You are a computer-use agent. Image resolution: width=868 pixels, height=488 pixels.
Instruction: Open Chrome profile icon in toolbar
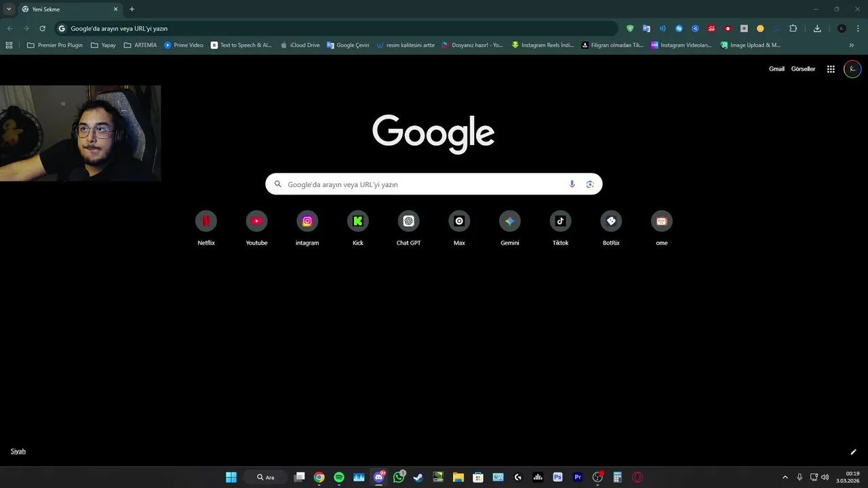point(842,28)
